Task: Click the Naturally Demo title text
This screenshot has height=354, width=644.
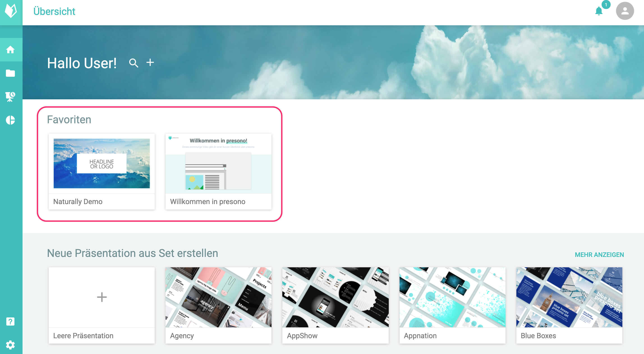Action: [x=78, y=202]
